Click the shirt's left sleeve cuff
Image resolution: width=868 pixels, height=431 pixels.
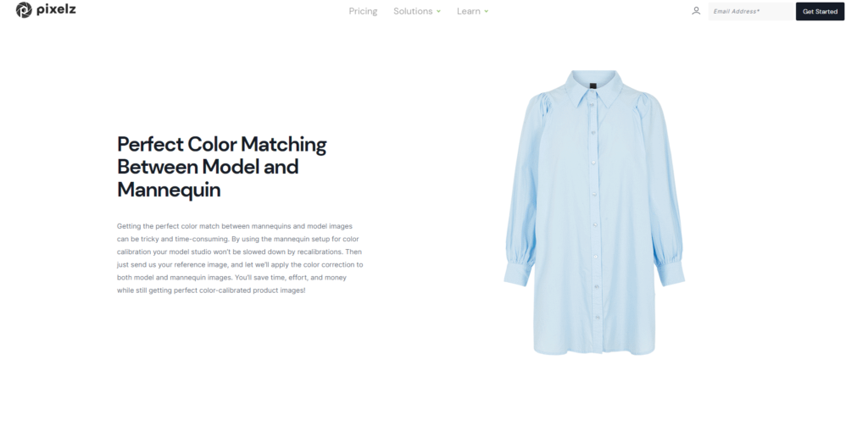coord(518,274)
